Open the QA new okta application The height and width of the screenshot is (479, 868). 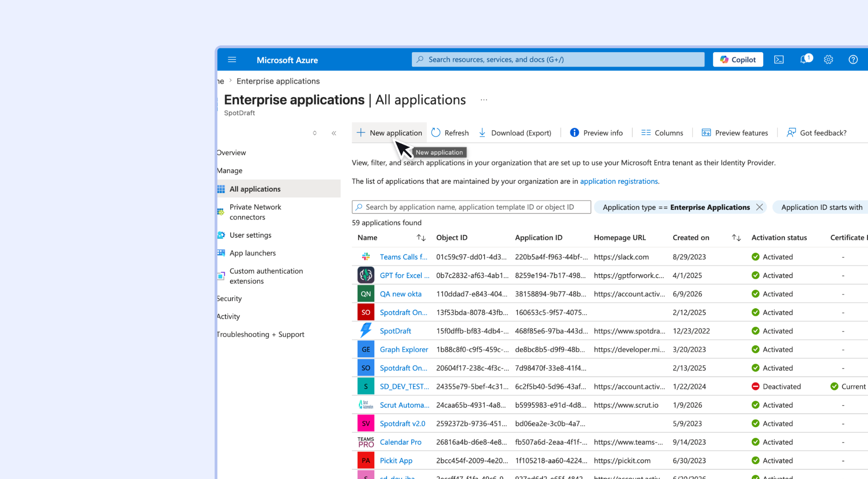[x=401, y=294]
